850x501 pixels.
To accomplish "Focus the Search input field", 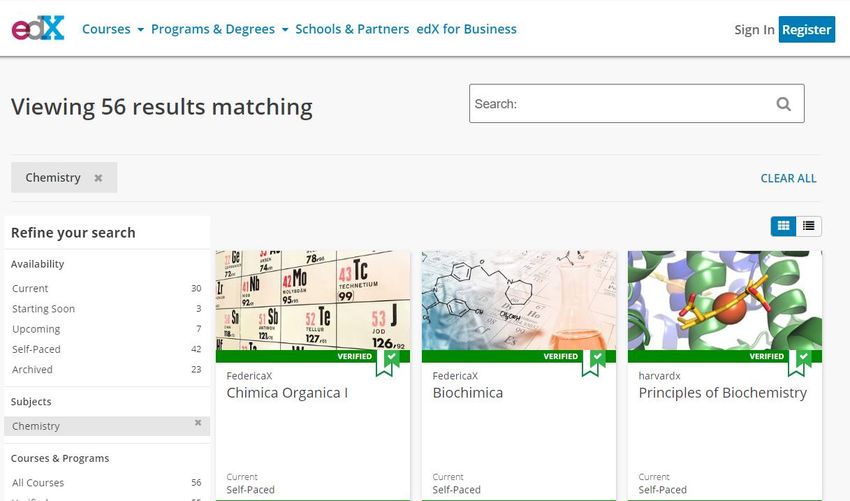I will coord(636,104).
